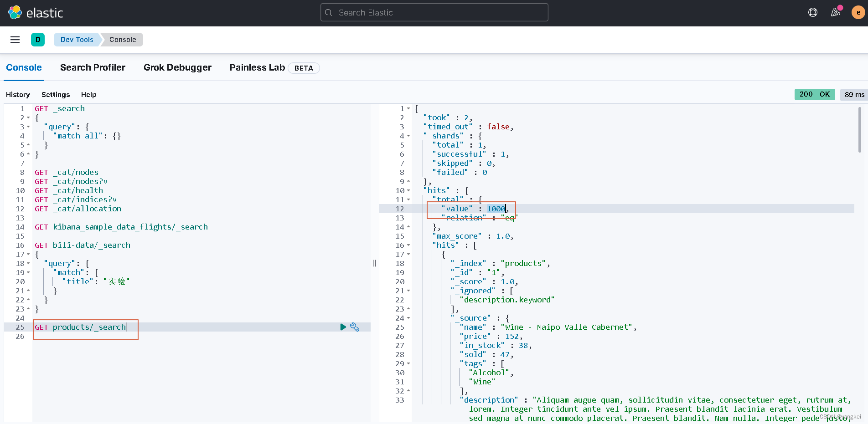
Task: Click the "price" : 152 line
Action: (491, 336)
